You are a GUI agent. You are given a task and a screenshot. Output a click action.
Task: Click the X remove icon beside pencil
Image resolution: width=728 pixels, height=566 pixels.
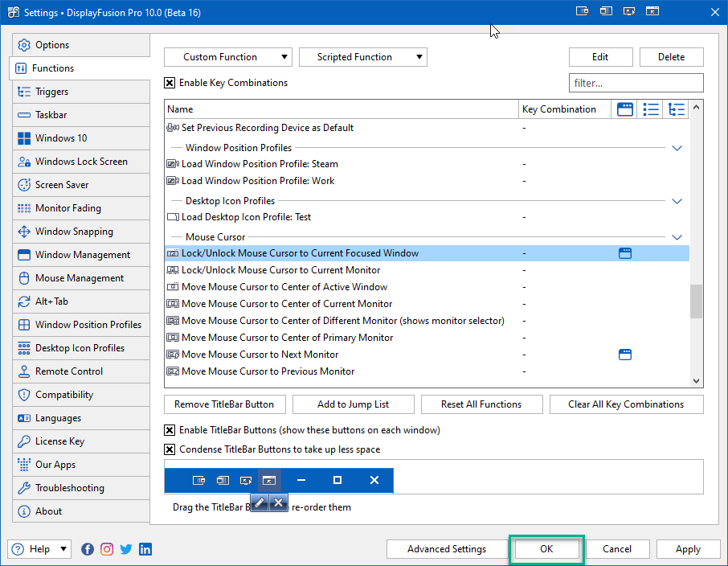tap(278, 502)
